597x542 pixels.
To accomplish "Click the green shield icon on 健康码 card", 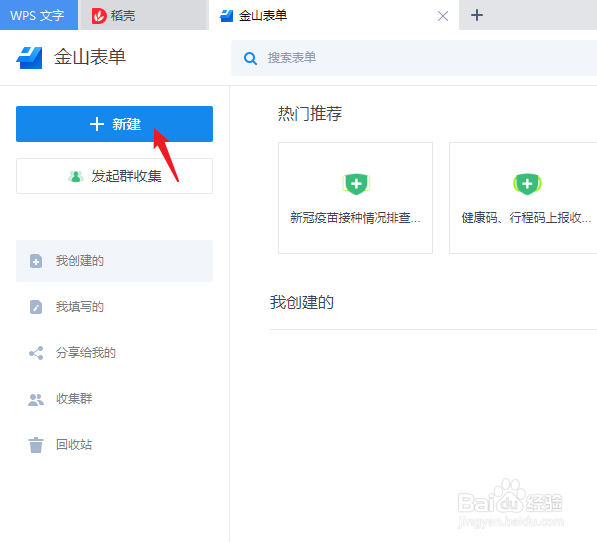I will click(527, 184).
